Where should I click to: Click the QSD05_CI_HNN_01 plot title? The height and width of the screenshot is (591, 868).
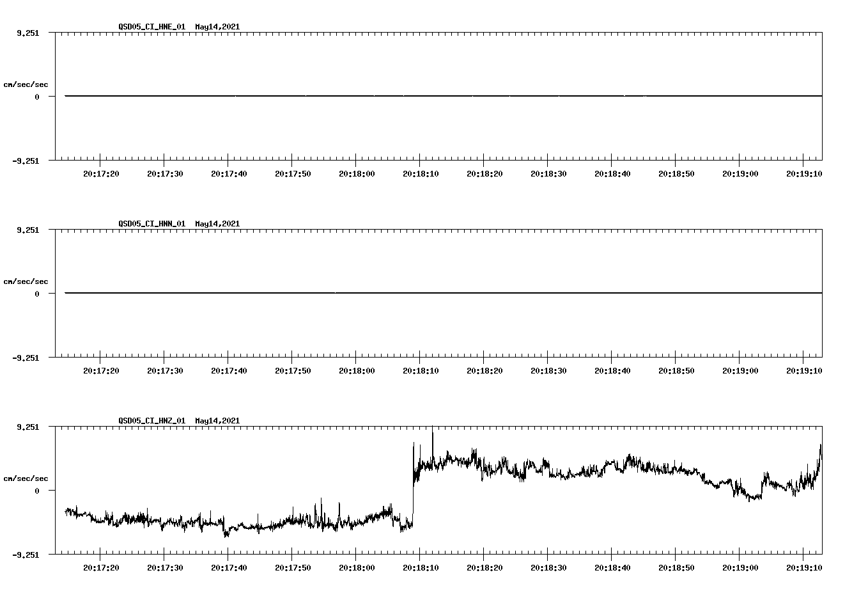coord(152,224)
